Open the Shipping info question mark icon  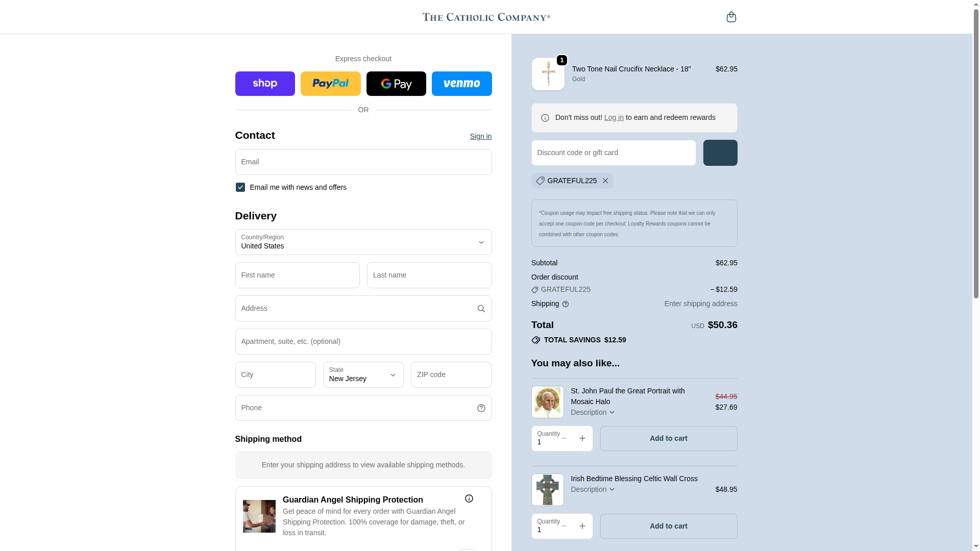point(565,304)
